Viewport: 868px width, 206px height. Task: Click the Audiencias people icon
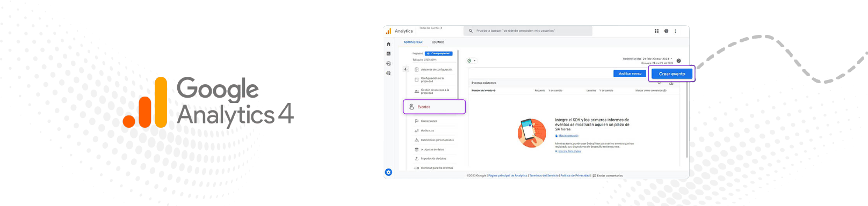coord(416,130)
